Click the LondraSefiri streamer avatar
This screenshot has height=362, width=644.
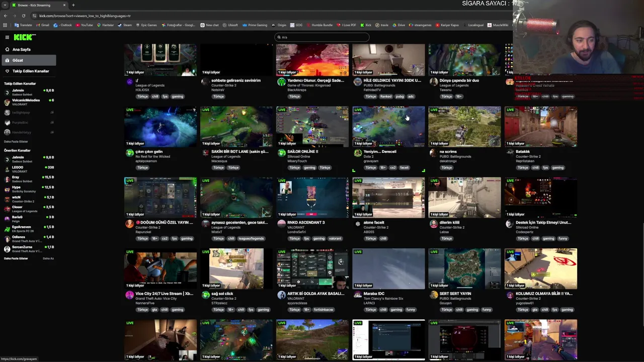tap(282, 224)
